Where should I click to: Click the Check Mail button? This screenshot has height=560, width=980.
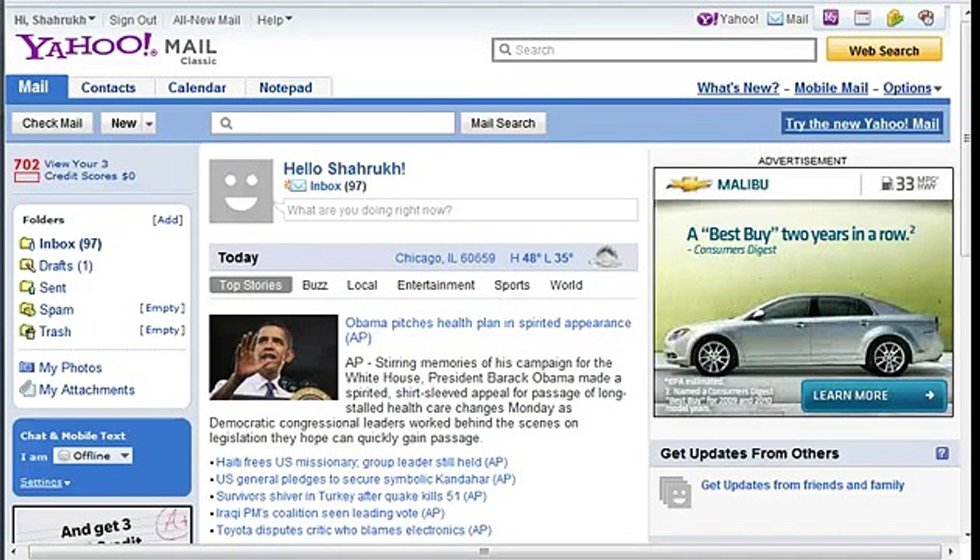coord(52,123)
